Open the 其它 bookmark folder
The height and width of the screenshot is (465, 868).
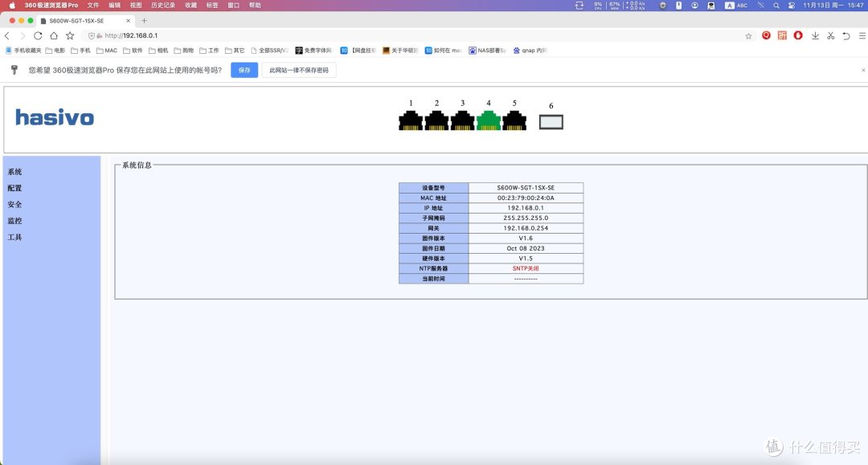[235, 51]
